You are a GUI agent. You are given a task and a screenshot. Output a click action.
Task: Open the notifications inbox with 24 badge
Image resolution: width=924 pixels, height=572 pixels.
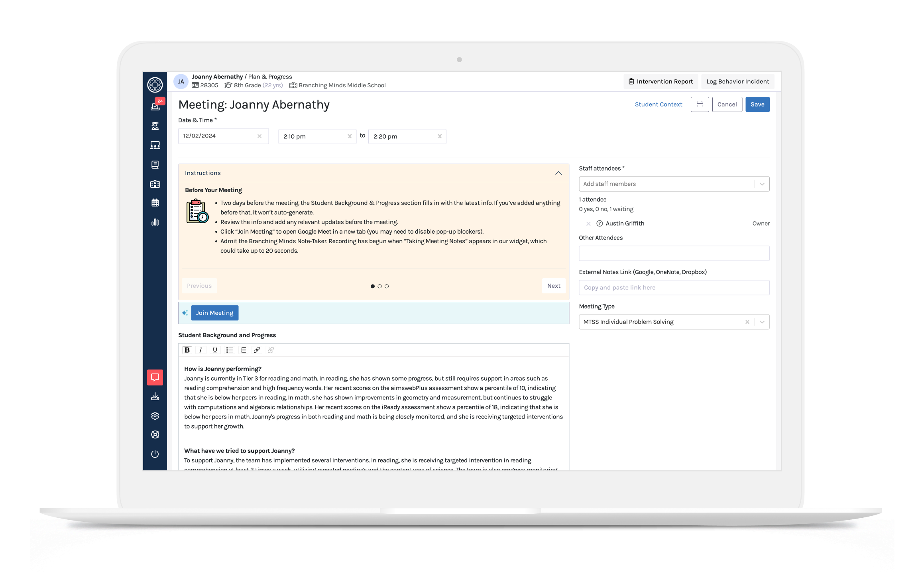[x=155, y=106]
